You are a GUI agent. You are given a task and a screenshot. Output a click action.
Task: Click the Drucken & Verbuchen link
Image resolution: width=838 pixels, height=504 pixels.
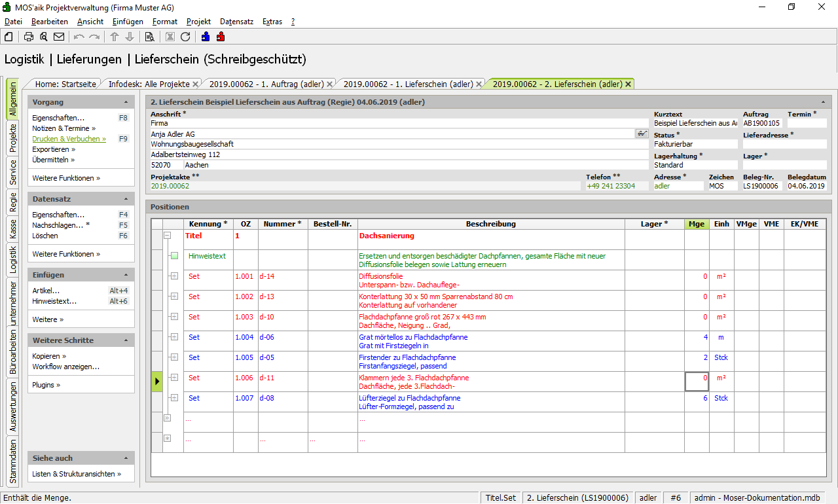68,139
